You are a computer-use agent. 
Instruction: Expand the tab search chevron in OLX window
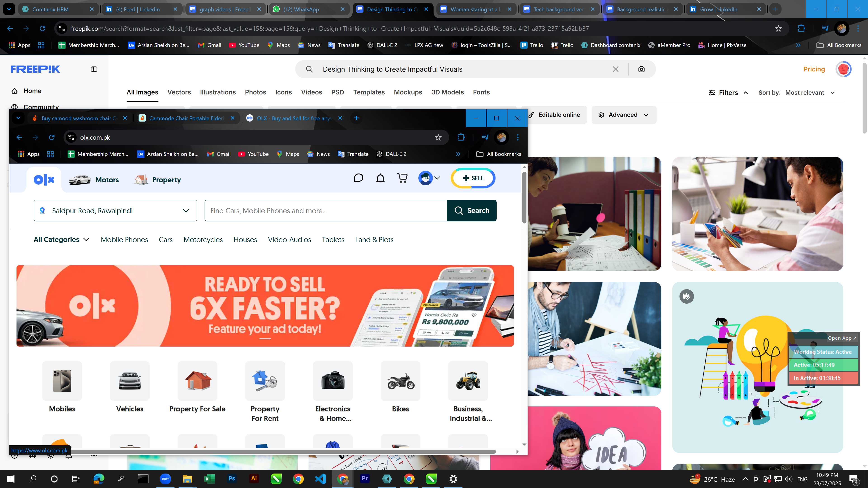[18, 118]
